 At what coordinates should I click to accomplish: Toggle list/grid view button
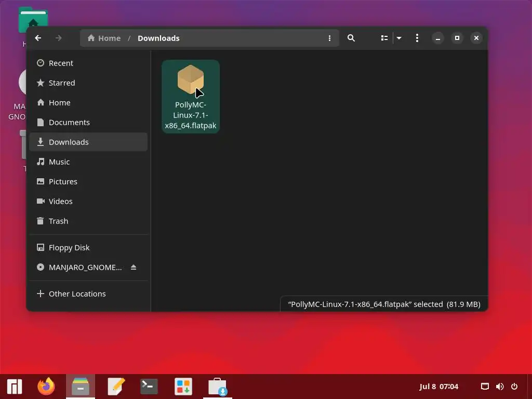point(384,38)
